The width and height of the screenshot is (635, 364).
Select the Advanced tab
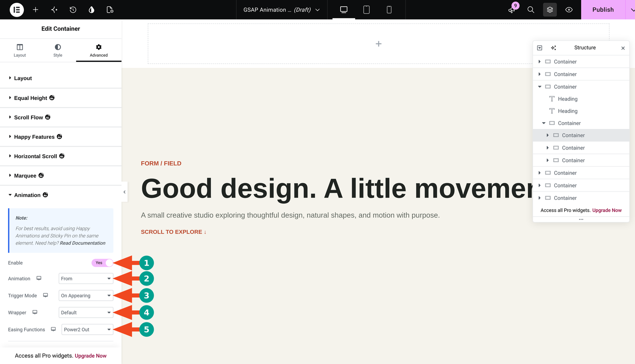99,50
